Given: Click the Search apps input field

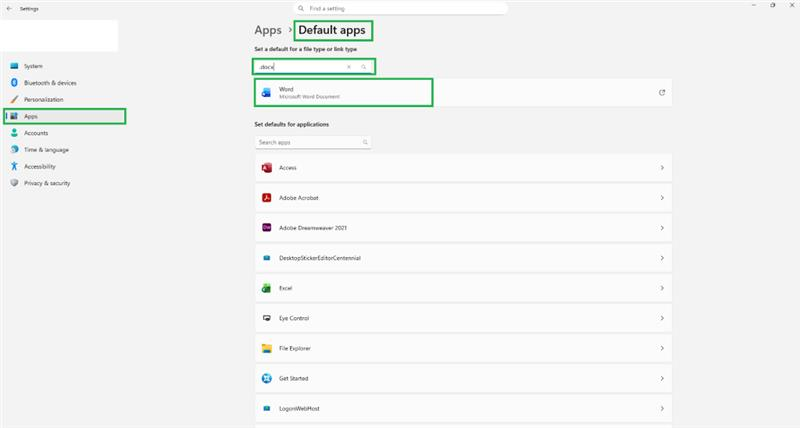Looking at the screenshot, I should coord(313,142).
